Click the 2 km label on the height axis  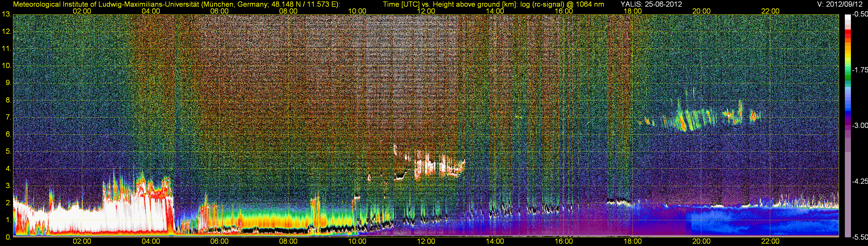point(8,203)
